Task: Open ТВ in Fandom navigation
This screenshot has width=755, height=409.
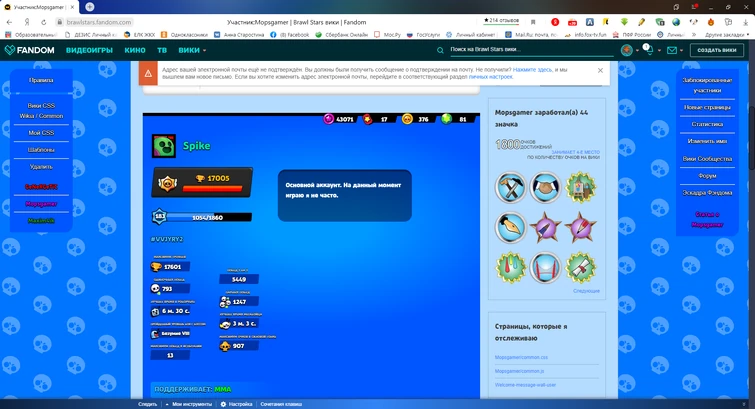Action: point(162,50)
